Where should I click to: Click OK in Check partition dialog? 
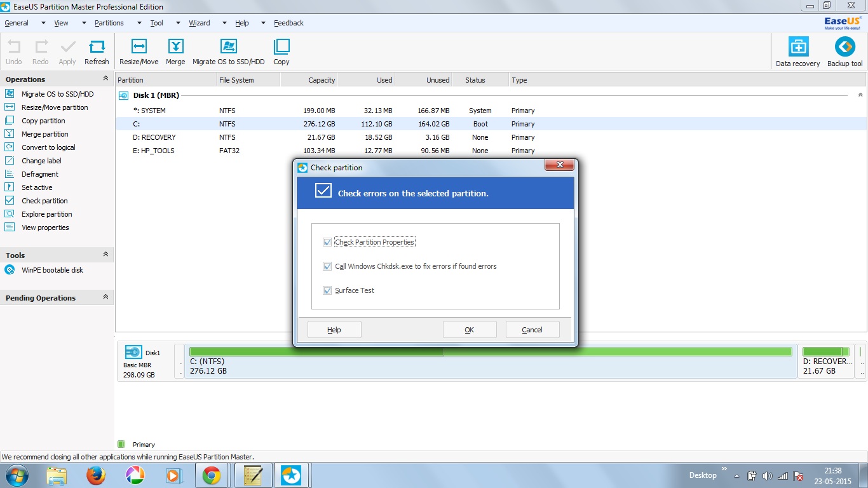(470, 330)
